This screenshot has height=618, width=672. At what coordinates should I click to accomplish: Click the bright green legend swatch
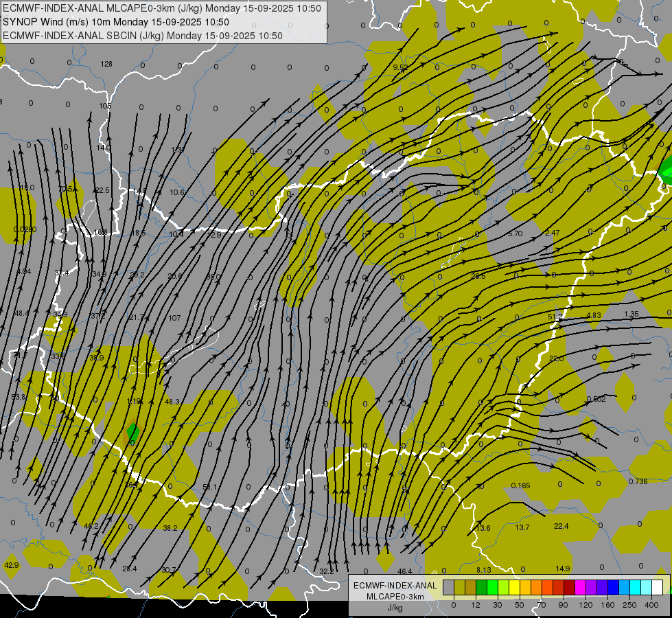(492, 587)
